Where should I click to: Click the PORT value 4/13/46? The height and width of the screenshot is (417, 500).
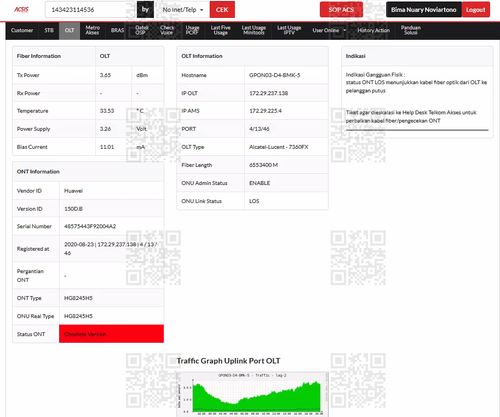pos(259,129)
